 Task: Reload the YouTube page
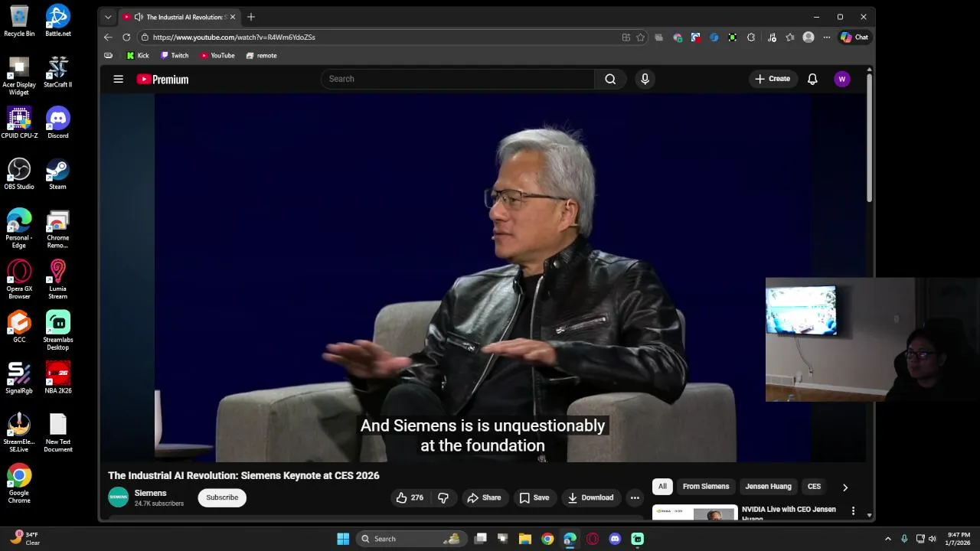126,37
